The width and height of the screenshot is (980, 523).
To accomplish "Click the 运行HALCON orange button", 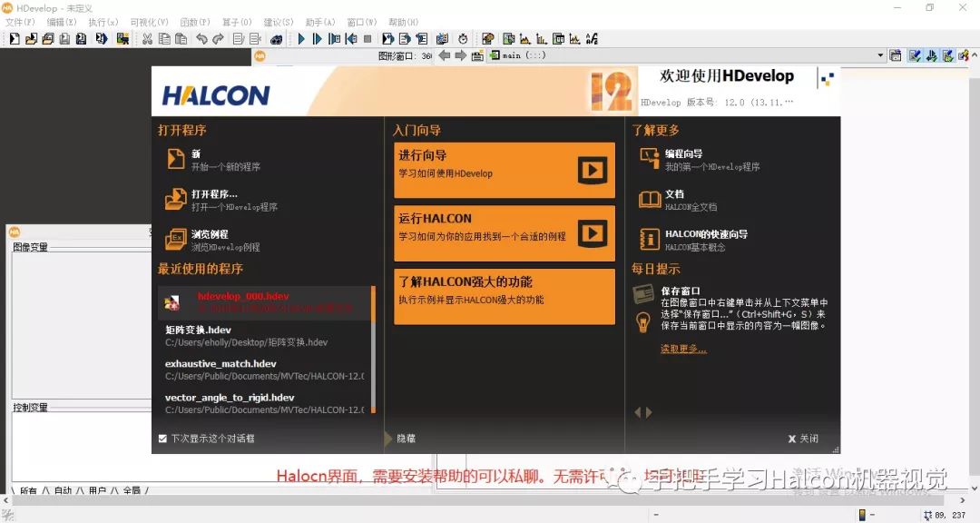I will (x=505, y=233).
